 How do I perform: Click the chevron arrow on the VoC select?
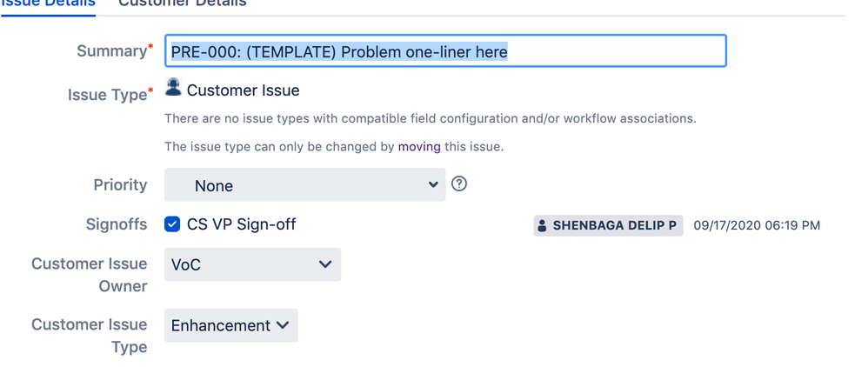(325, 264)
